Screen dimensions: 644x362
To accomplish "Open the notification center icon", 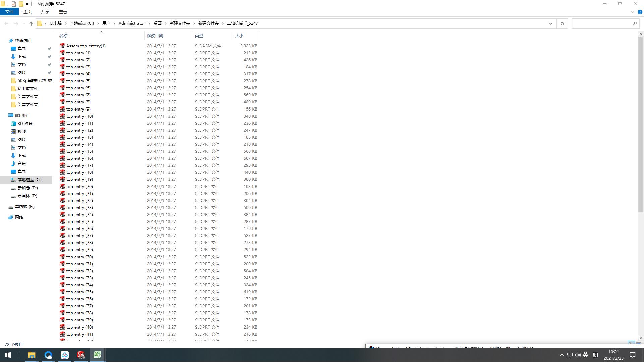I will [x=633, y=355].
